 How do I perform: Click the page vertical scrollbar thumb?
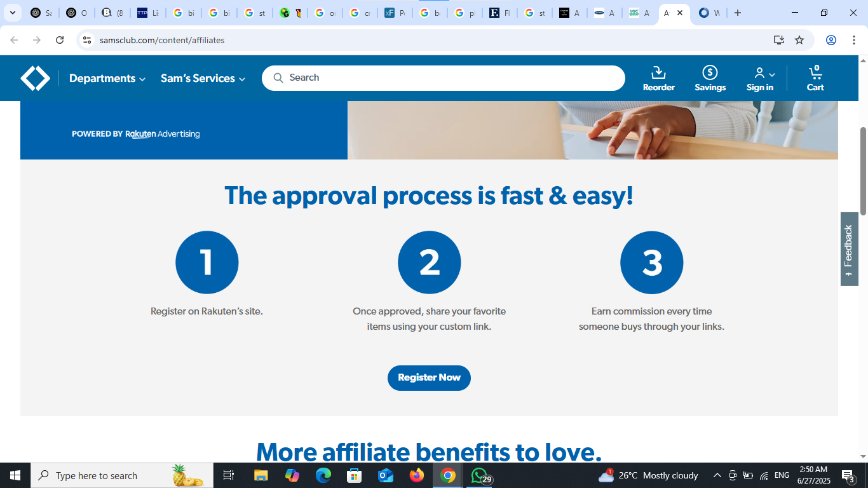point(863,170)
